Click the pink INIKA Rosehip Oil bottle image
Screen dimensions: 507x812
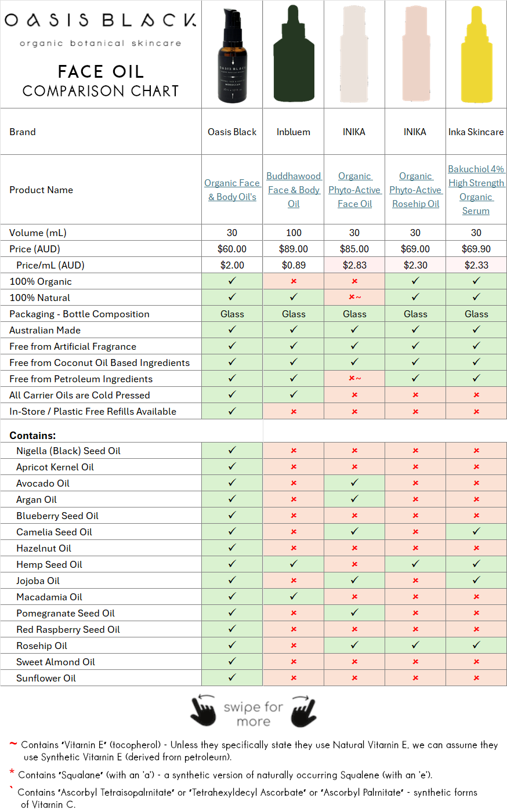click(x=415, y=55)
